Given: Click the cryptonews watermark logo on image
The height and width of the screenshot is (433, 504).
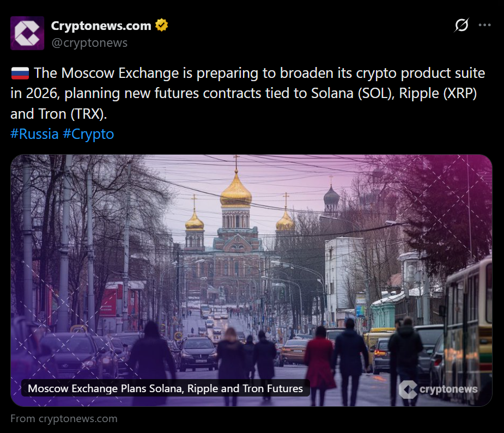Looking at the screenshot, I should [x=439, y=389].
